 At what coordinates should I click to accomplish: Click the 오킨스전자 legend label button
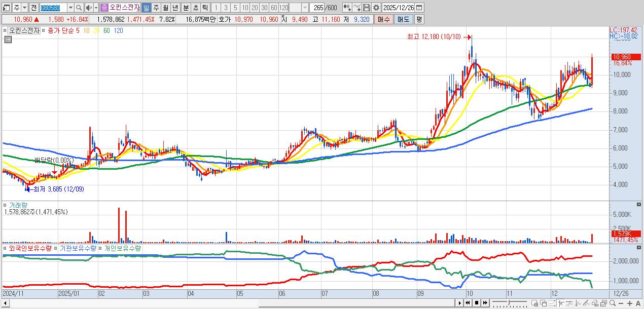pyautogui.click(x=24, y=30)
